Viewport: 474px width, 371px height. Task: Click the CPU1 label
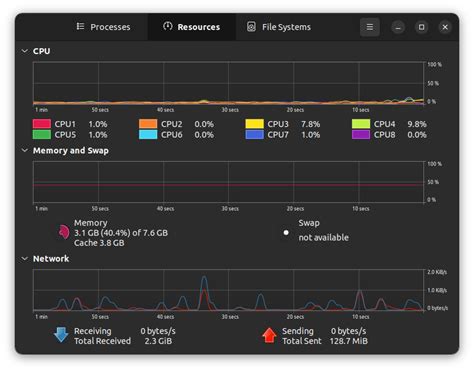coord(65,124)
